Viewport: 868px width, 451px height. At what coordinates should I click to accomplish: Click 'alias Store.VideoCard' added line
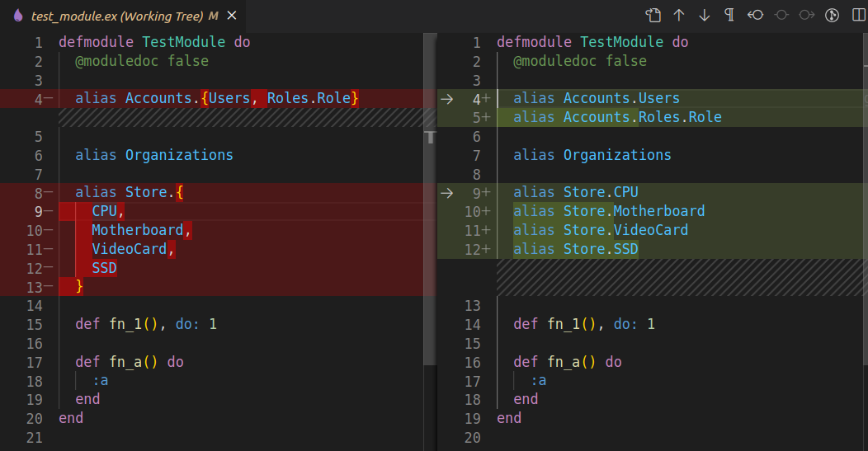(600, 230)
